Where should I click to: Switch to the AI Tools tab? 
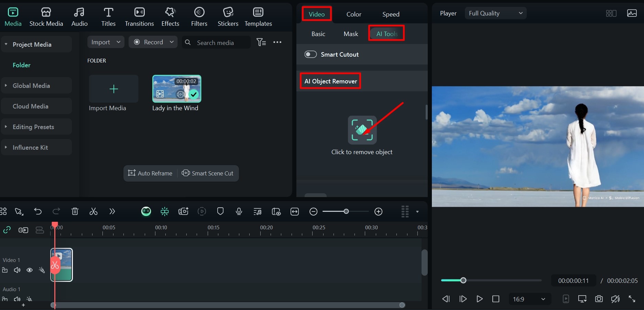click(x=386, y=33)
